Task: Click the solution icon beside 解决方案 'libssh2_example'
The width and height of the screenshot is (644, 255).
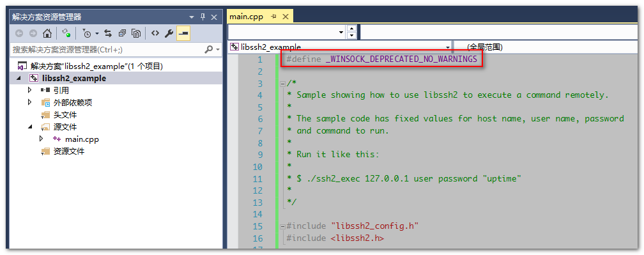Action: point(22,66)
